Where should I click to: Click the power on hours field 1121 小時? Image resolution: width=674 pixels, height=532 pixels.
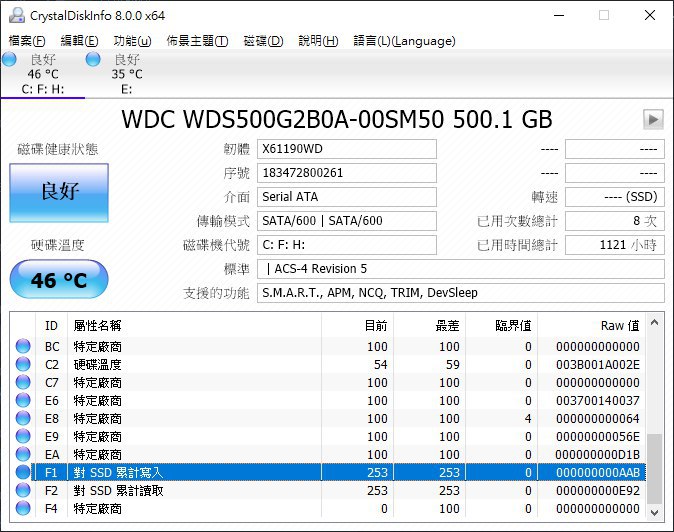[615, 245]
